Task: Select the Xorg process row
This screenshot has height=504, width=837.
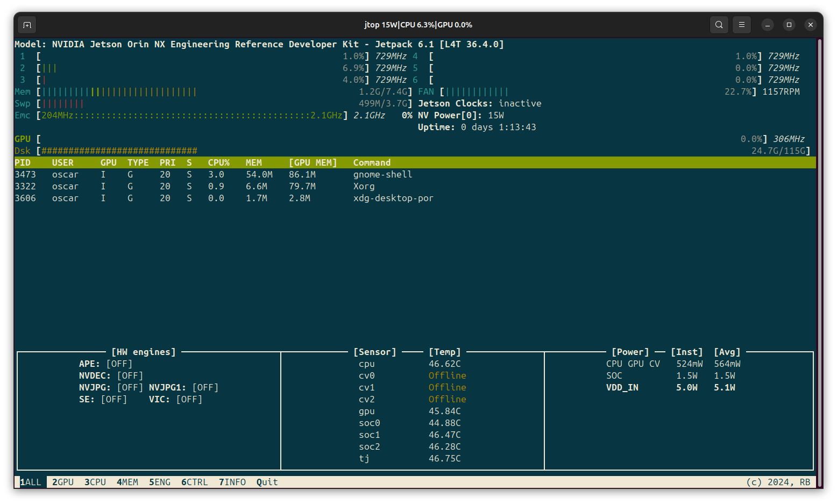Action: click(415, 186)
